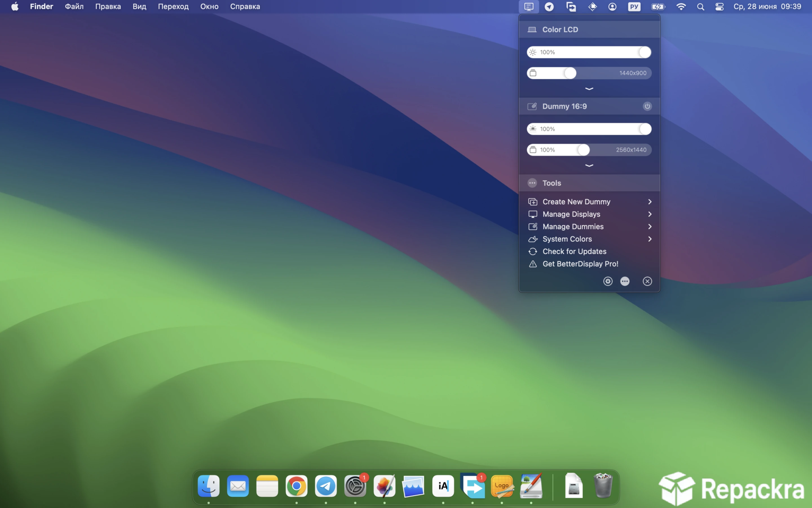Expand the Color LCD extra options chevron
The width and height of the screenshot is (812, 508).
(x=589, y=89)
